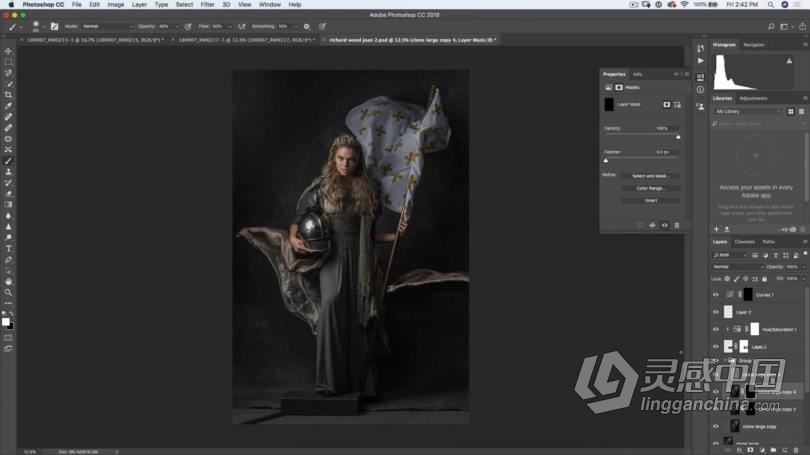Create new adjustment layer icon
The image size is (810, 455).
point(762,450)
